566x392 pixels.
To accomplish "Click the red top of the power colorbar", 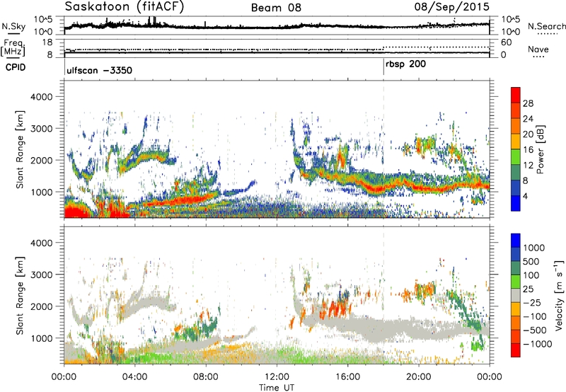I will [x=516, y=95].
